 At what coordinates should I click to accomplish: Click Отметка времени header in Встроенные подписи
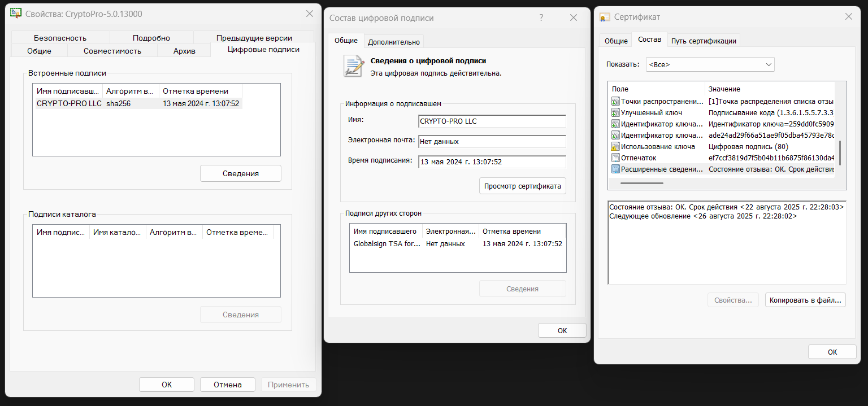coord(201,91)
